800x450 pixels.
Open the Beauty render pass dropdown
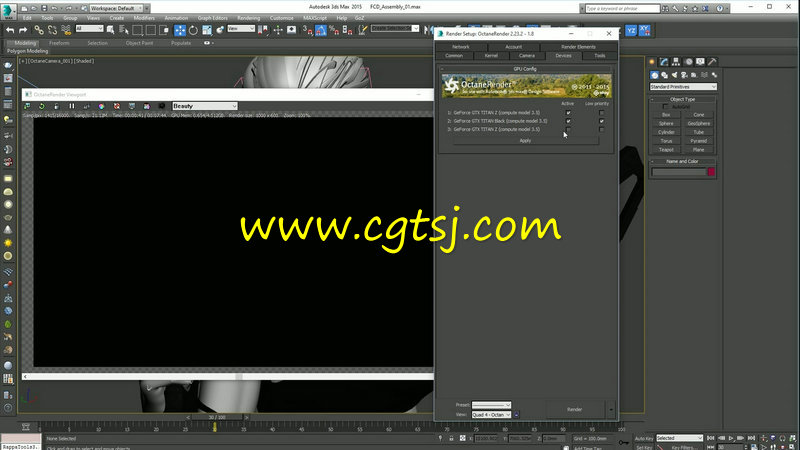[x=205, y=106]
